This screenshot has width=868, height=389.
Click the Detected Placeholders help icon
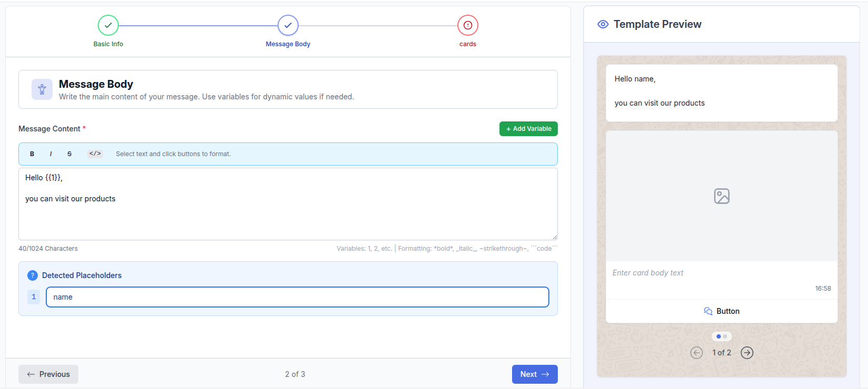pyautogui.click(x=33, y=275)
